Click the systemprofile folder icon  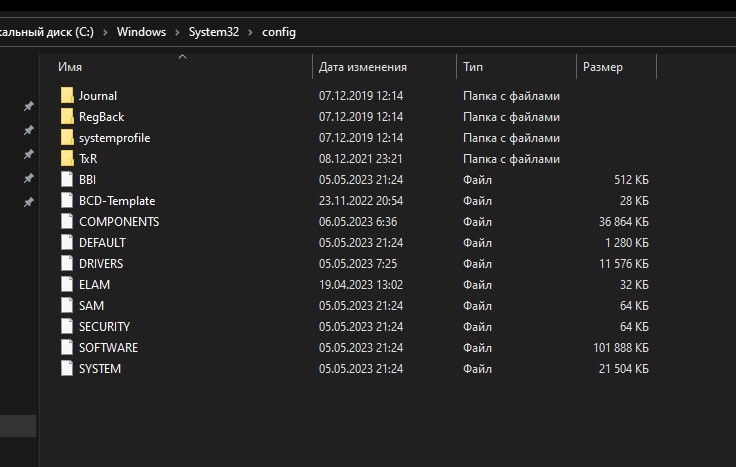(67, 138)
